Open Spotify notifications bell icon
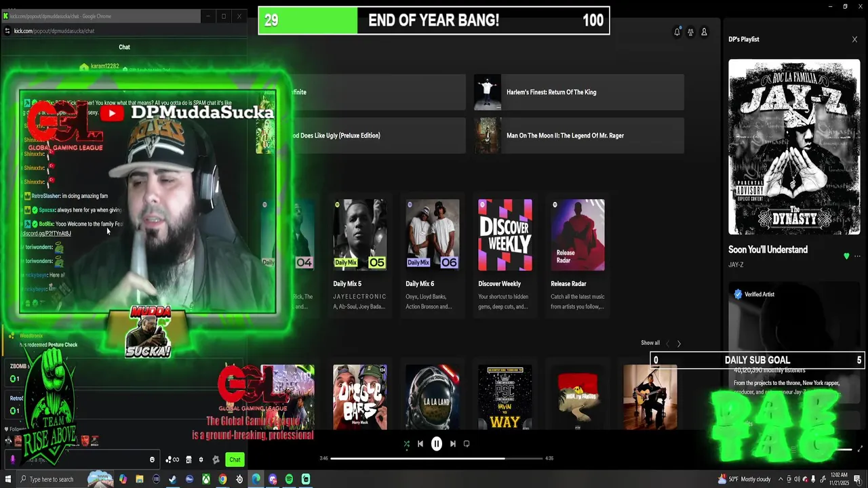 click(677, 32)
